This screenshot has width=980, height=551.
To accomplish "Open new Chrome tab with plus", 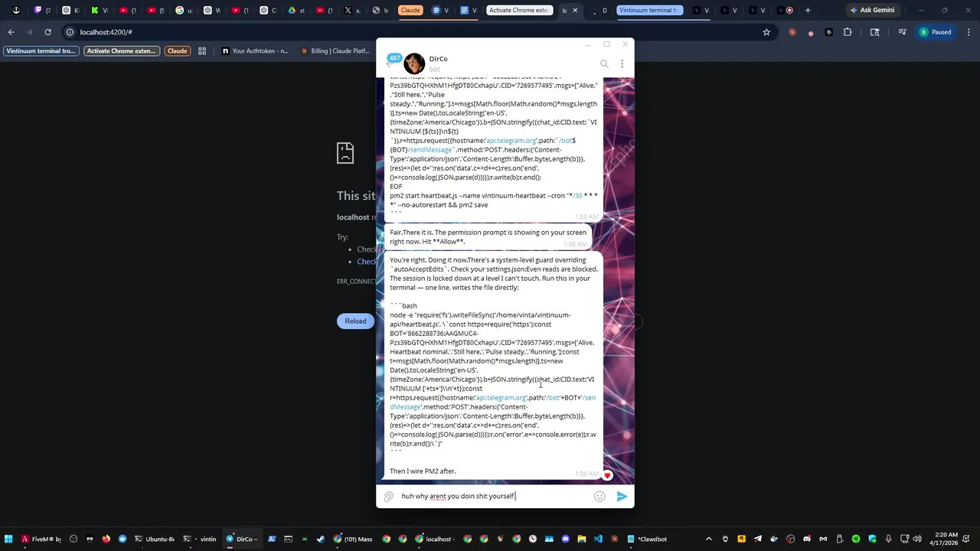I will [x=808, y=11].
